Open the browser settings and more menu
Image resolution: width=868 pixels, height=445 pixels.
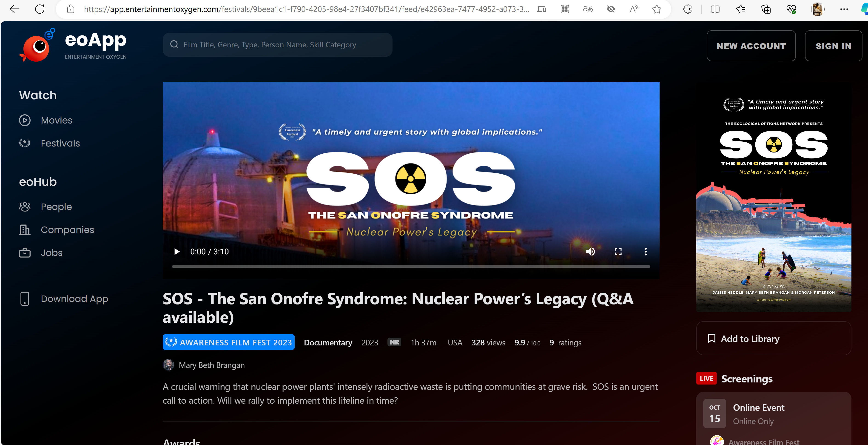click(x=844, y=9)
